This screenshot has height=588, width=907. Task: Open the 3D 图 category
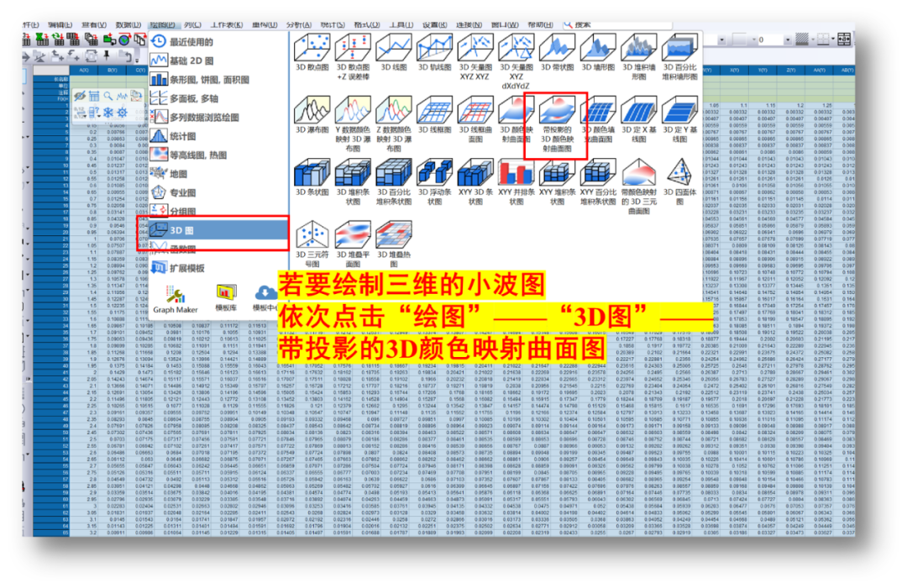[x=218, y=230]
